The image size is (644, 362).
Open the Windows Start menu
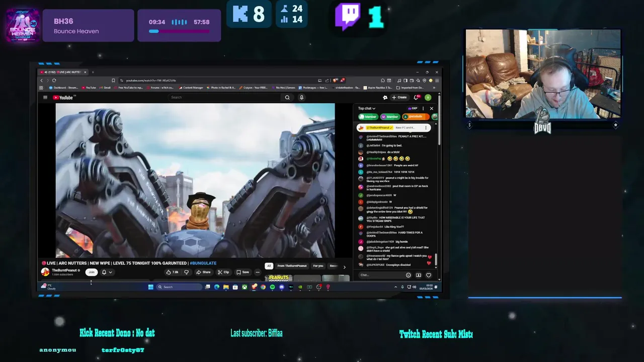click(150, 287)
